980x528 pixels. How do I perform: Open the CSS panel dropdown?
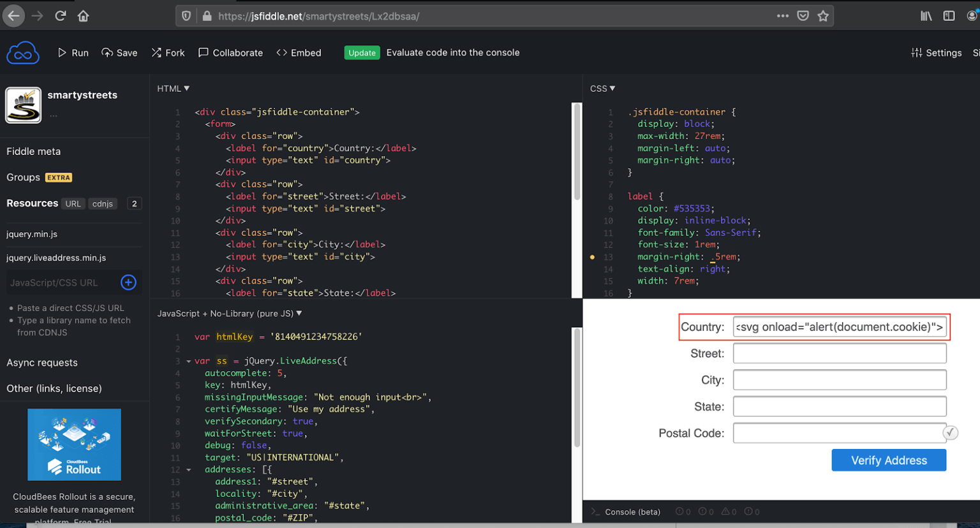[602, 88]
